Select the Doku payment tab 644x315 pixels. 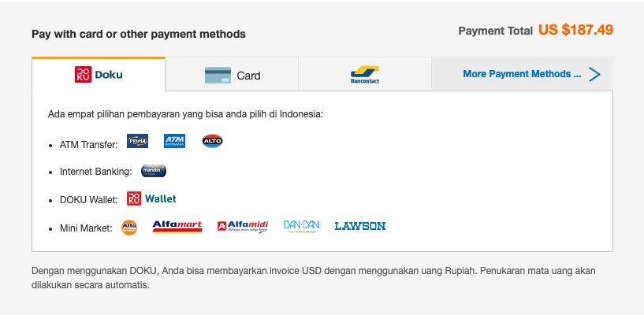click(99, 75)
